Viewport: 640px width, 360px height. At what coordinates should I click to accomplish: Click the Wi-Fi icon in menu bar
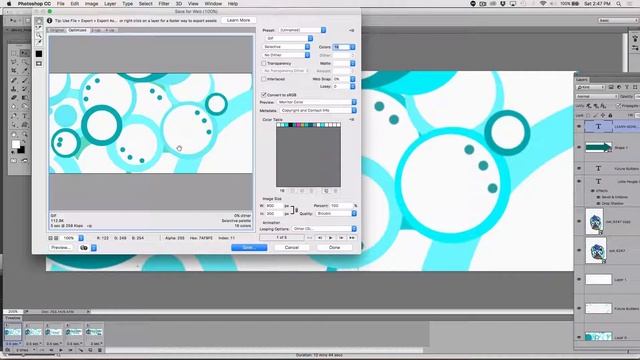tap(543, 4)
